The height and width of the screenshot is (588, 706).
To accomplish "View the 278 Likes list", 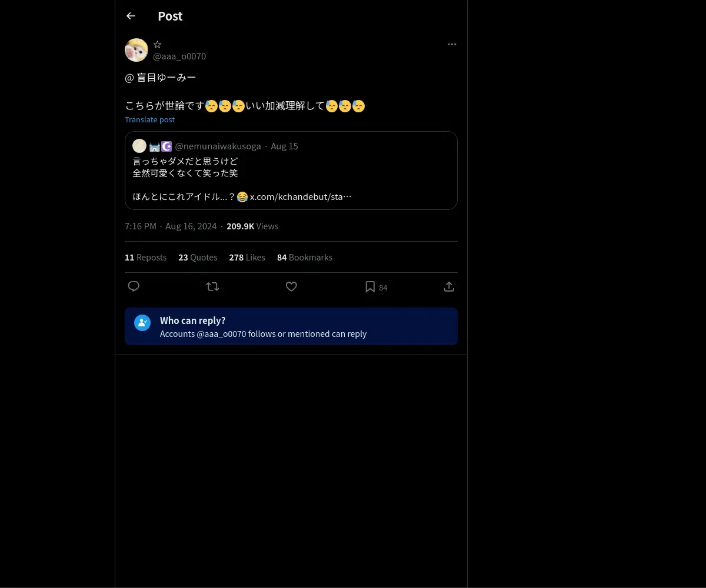I will tap(247, 258).
